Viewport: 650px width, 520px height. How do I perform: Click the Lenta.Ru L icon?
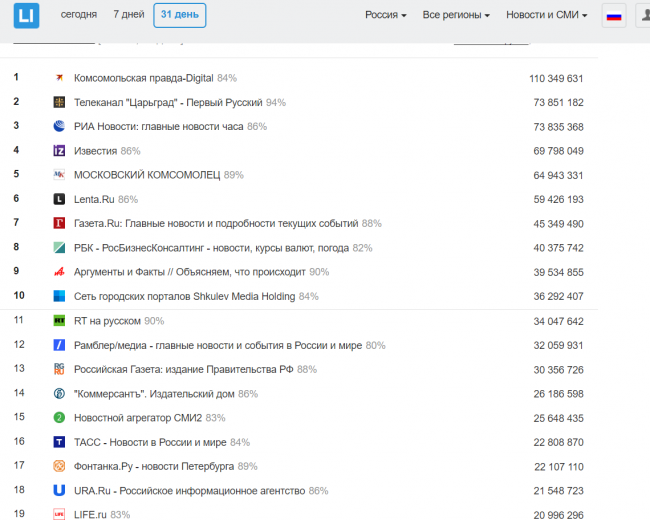pos(59,199)
